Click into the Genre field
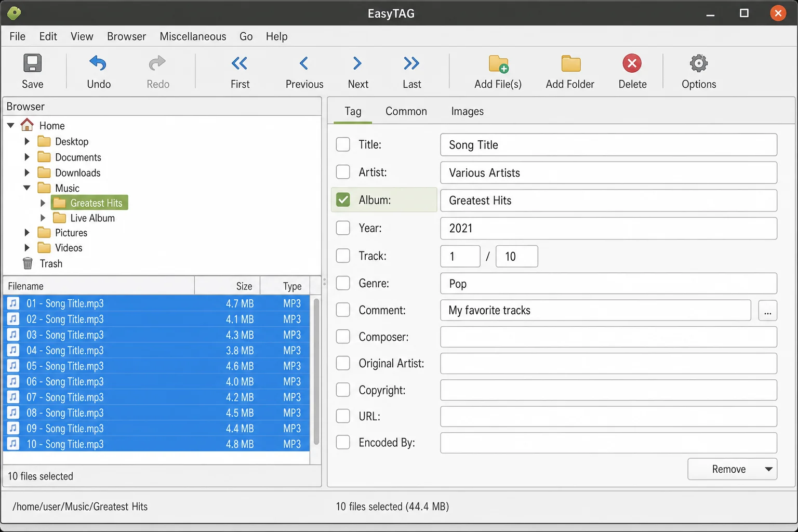This screenshot has width=798, height=532. coord(608,284)
